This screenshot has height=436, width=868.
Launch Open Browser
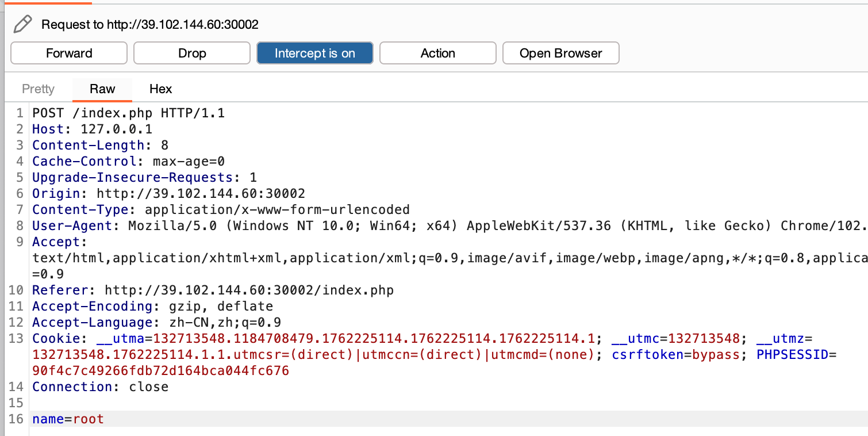560,53
